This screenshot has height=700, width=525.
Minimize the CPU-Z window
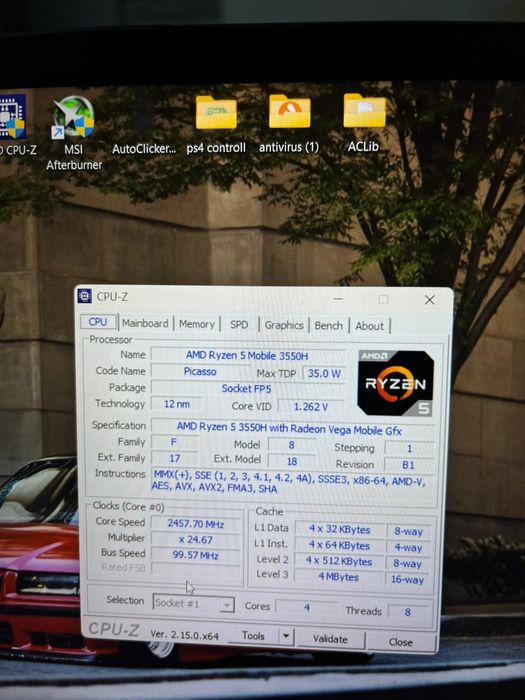[x=338, y=298]
